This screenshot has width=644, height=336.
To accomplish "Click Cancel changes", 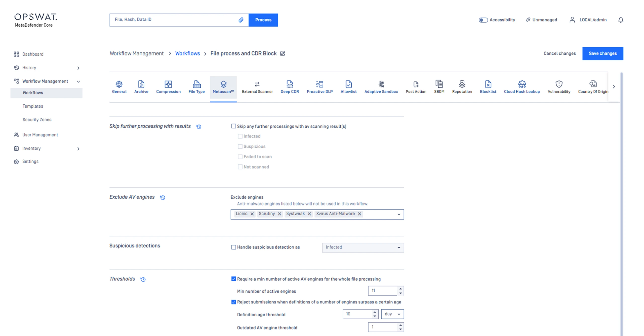I will point(560,53).
